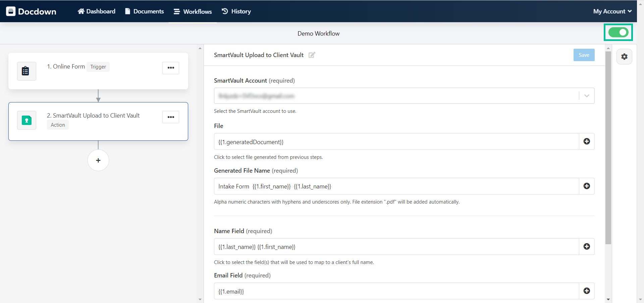Open the Online Form step clipboard icon
This screenshot has width=644, height=303.
[26, 71]
